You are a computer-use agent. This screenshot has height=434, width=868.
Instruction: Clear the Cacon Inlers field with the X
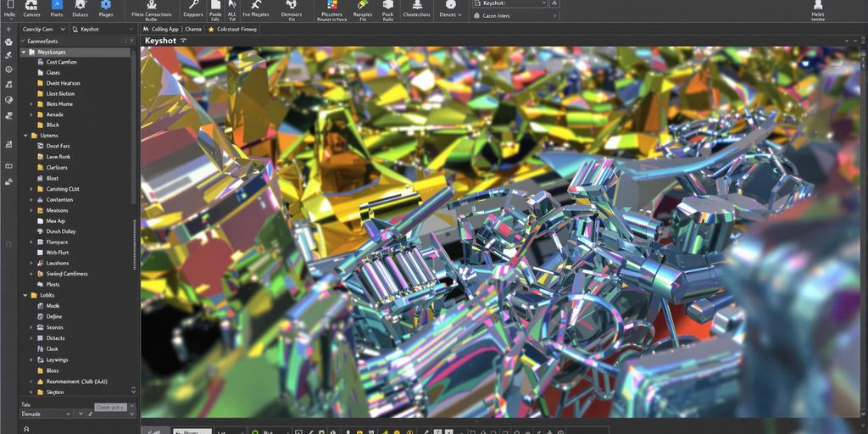click(x=555, y=16)
